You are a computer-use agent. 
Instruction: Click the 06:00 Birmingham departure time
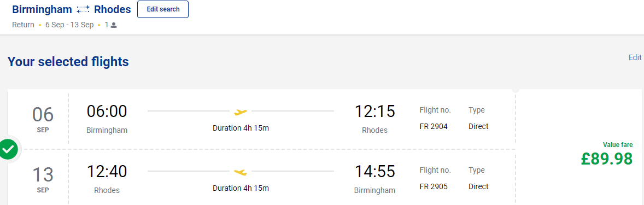coord(107,112)
